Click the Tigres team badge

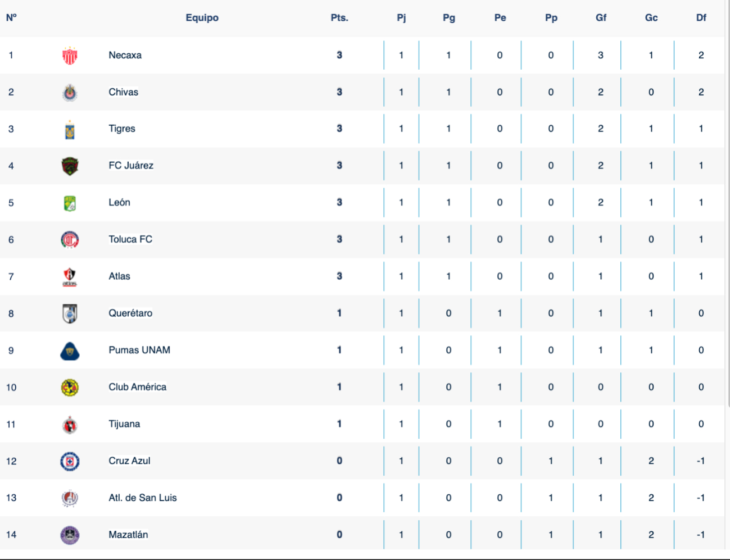click(x=70, y=129)
